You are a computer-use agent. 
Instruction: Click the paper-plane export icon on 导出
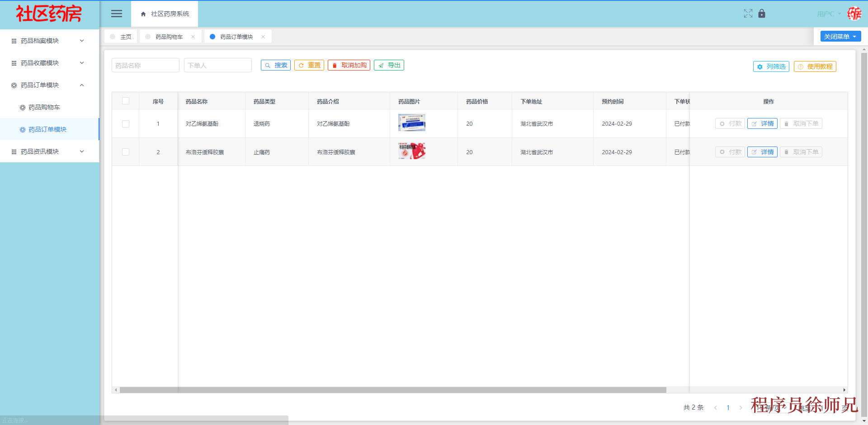(x=381, y=65)
